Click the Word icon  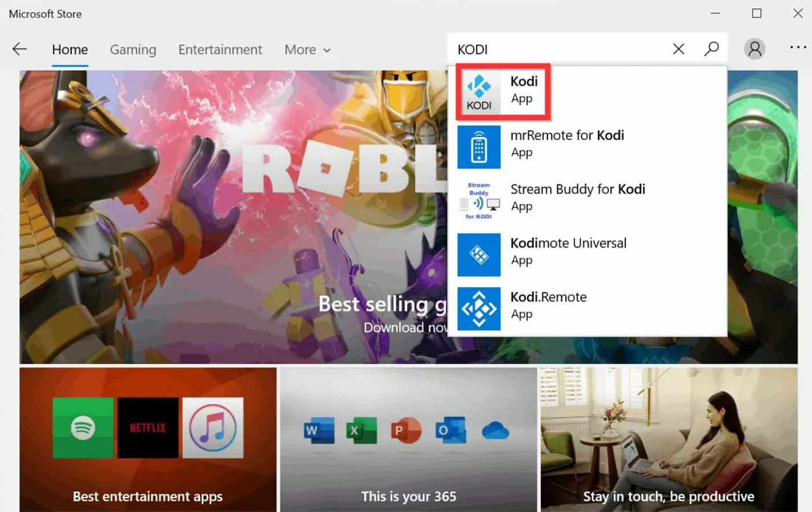(x=319, y=431)
